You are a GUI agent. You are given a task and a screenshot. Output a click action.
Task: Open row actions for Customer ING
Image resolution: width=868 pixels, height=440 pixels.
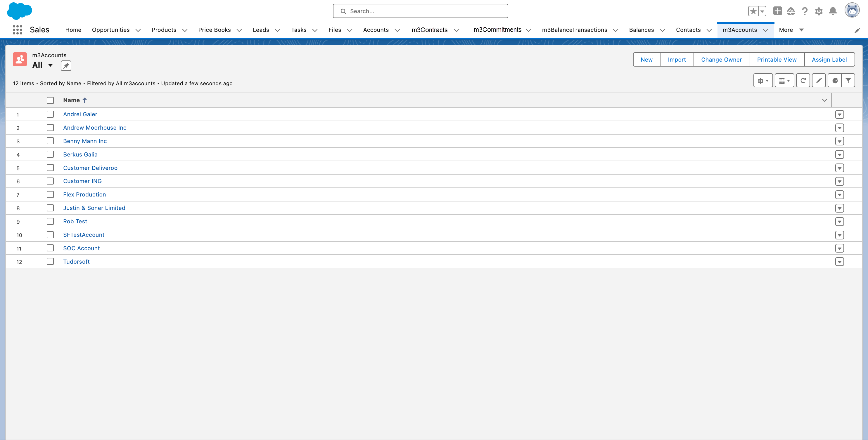coord(839,181)
